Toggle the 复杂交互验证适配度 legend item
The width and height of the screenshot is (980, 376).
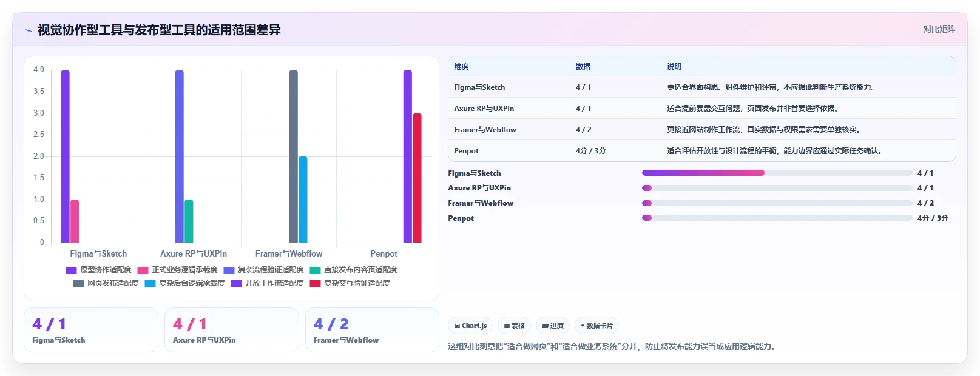350,283
